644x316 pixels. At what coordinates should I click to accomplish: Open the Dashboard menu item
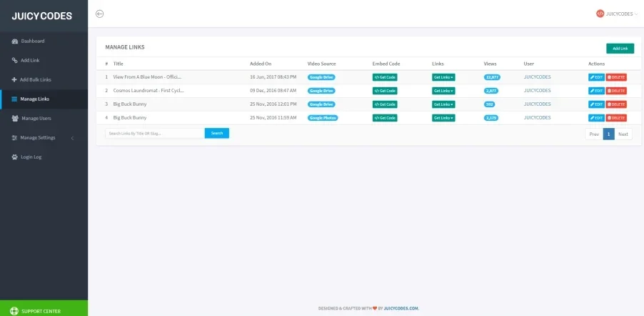pos(44,41)
